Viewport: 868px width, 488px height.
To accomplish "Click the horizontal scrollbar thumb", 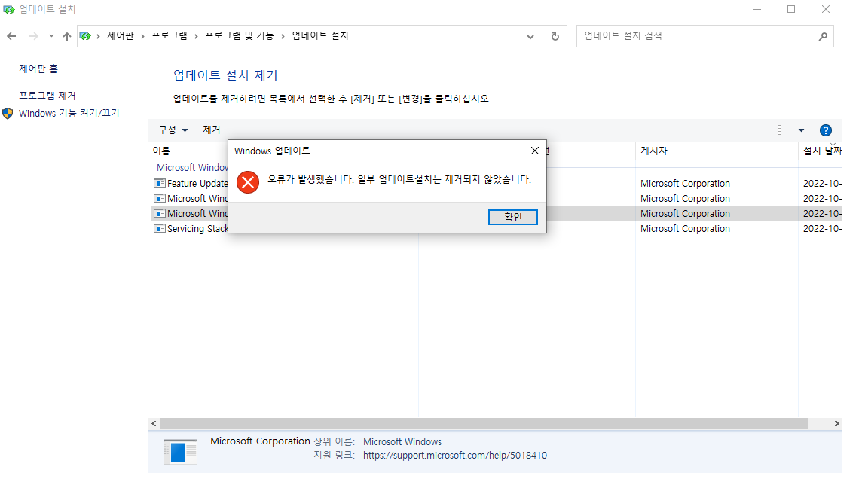I will (484, 424).
